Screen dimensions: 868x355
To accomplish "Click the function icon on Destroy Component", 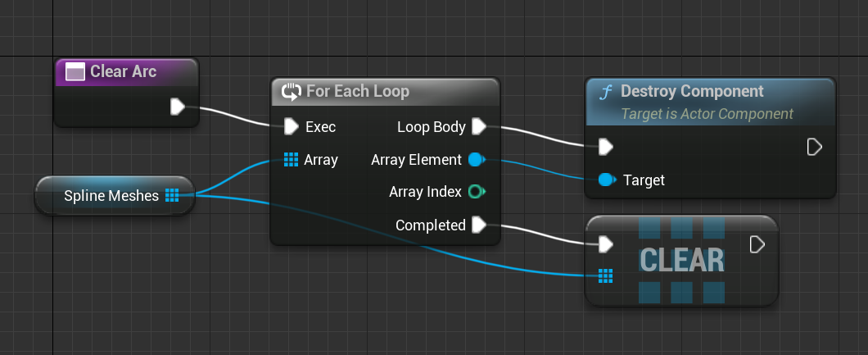I will pyautogui.click(x=606, y=93).
